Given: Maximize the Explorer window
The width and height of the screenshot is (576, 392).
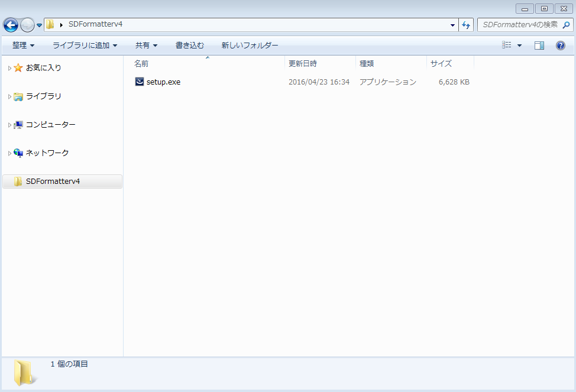Looking at the screenshot, I should pos(544,8).
